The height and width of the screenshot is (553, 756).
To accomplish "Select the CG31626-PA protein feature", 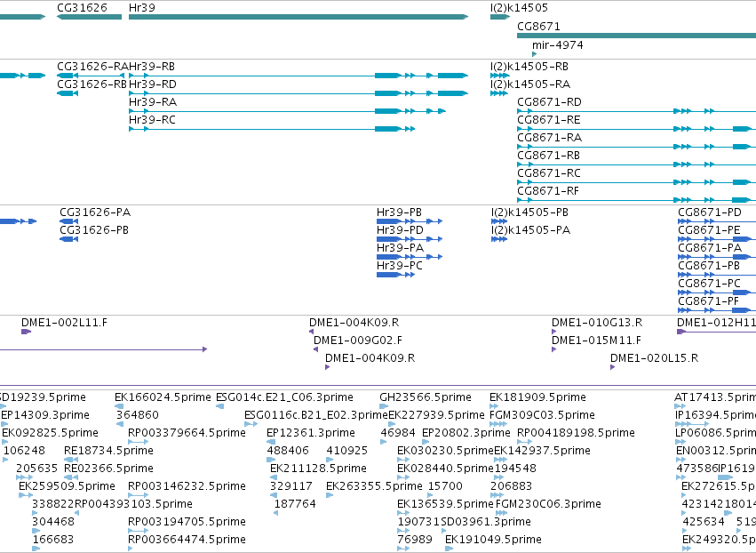I will [69, 221].
